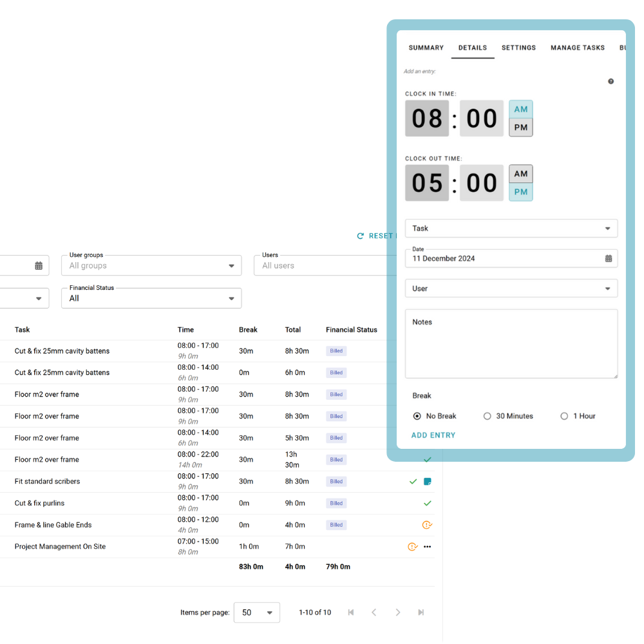Select No Break radio option
644x644 pixels.
point(417,416)
